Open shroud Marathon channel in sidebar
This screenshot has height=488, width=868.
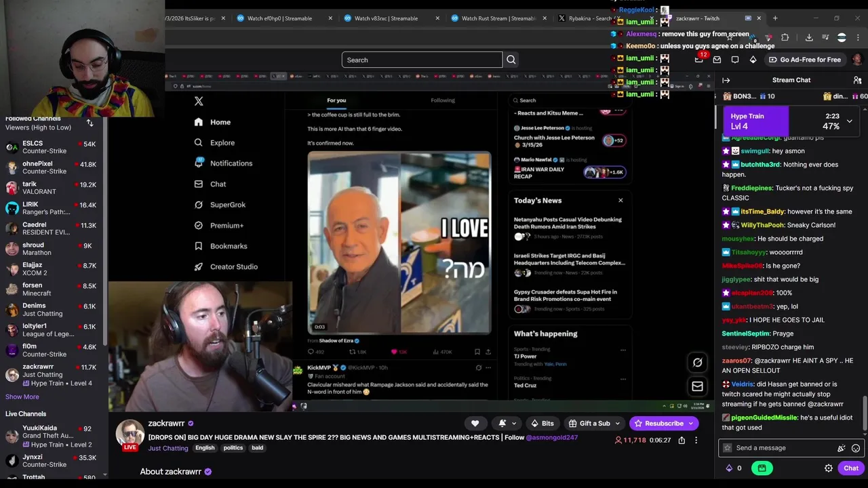coord(53,249)
